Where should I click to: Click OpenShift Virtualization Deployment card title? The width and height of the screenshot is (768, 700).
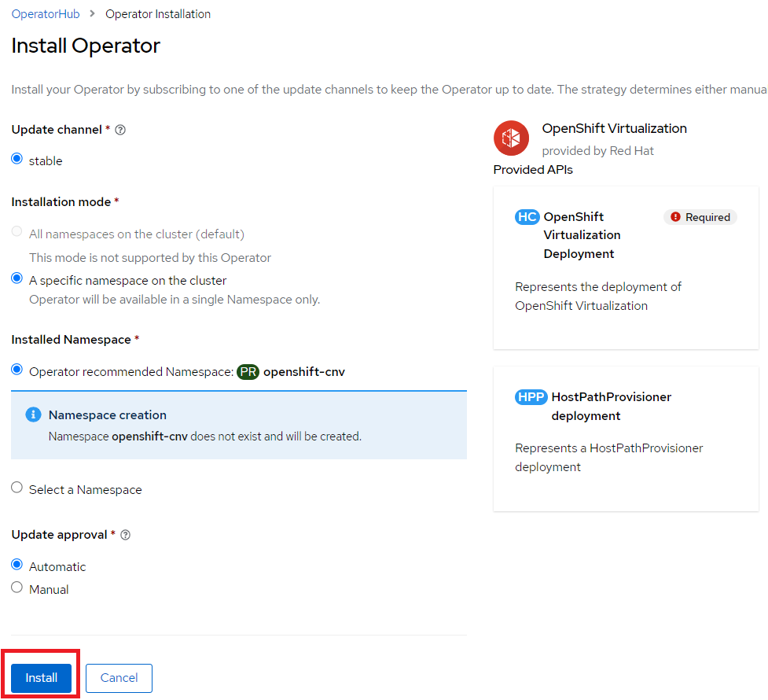[x=582, y=235]
